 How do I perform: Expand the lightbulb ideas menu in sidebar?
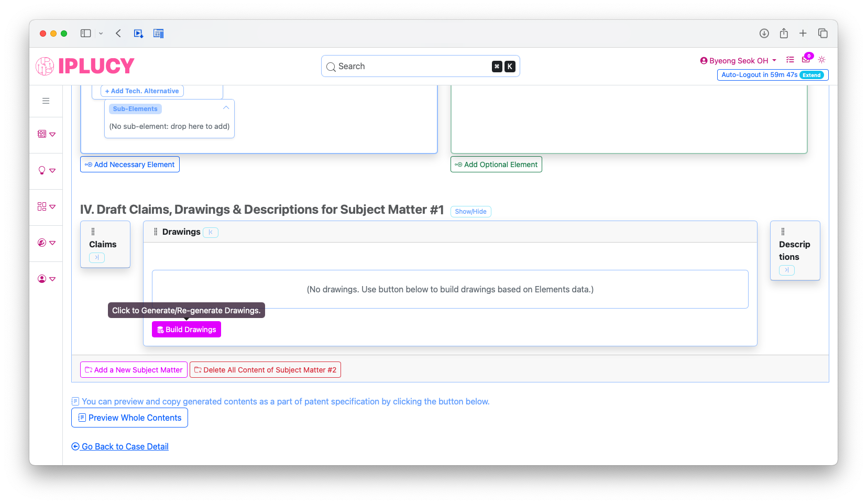point(47,170)
